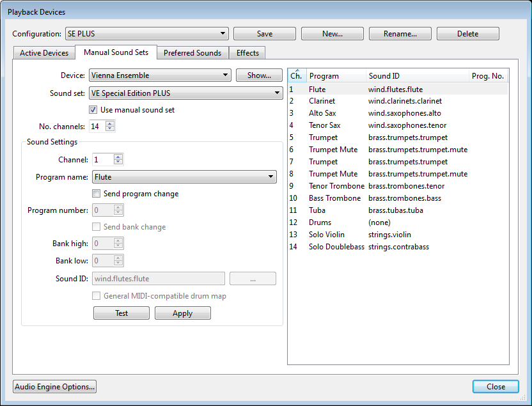This screenshot has width=532, height=406.
Task: Select the Tuba channel row
Action: pyautogui.click(x=398, y=210)
